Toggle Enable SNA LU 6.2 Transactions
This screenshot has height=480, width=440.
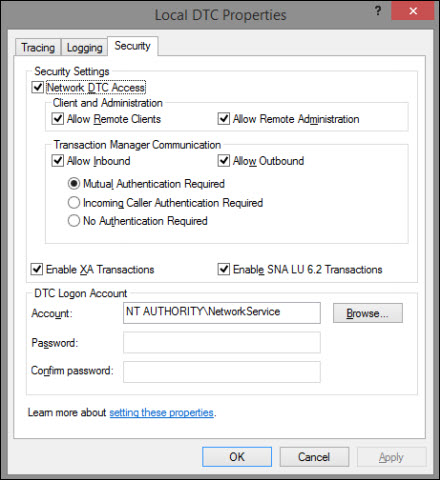[223, 269]
